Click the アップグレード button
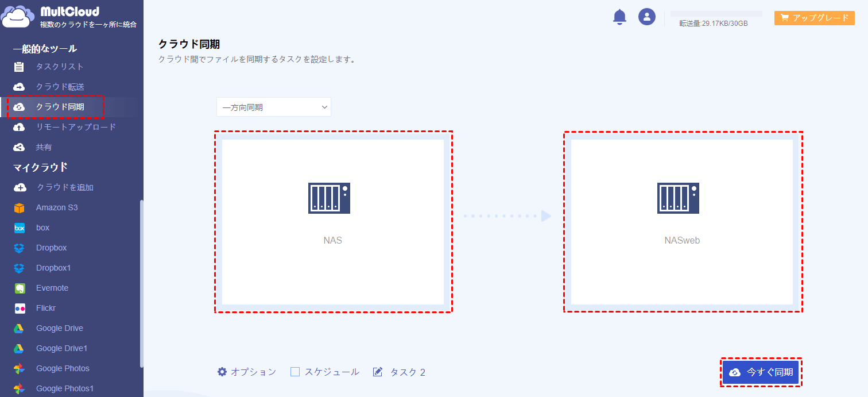The image size is (868, 397). pos(815,18)
